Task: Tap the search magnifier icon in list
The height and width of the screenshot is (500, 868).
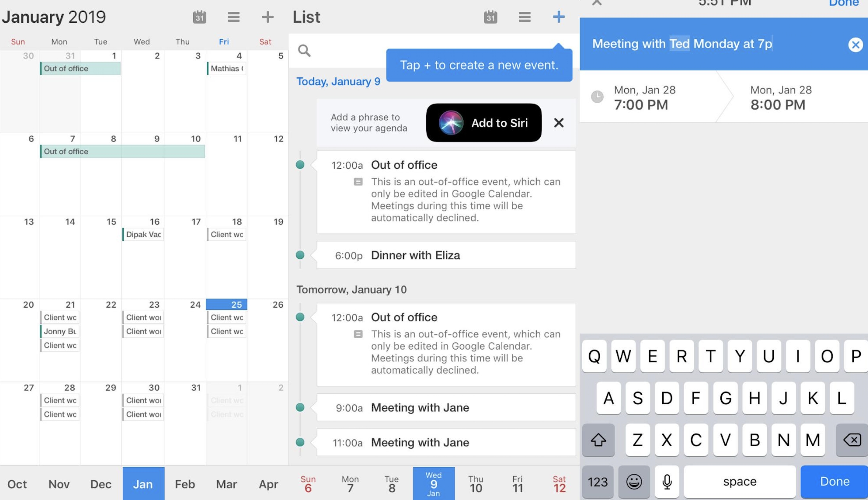Action: coord(305,51)
